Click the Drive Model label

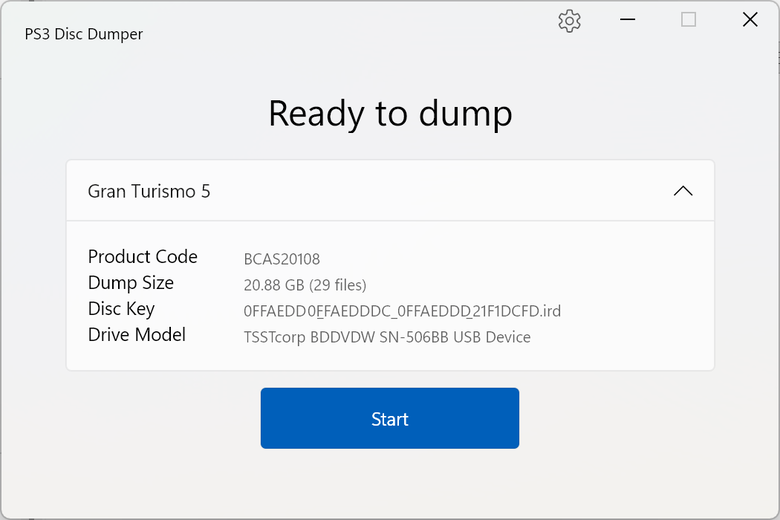[137, 335]
